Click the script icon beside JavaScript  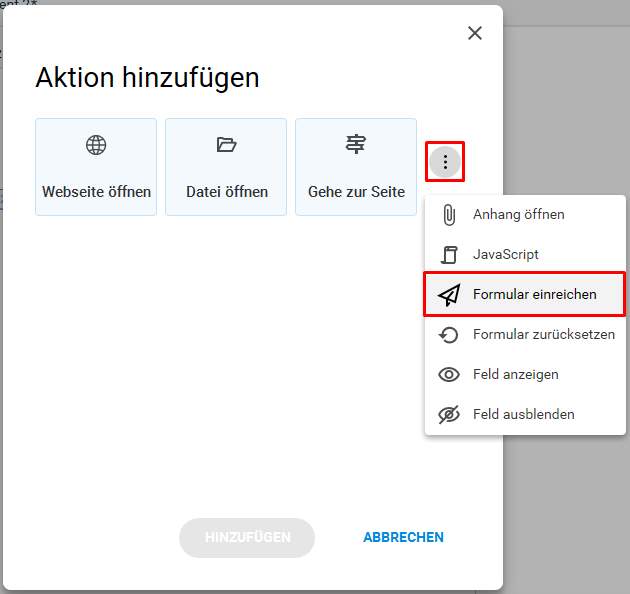pos(449,254)
